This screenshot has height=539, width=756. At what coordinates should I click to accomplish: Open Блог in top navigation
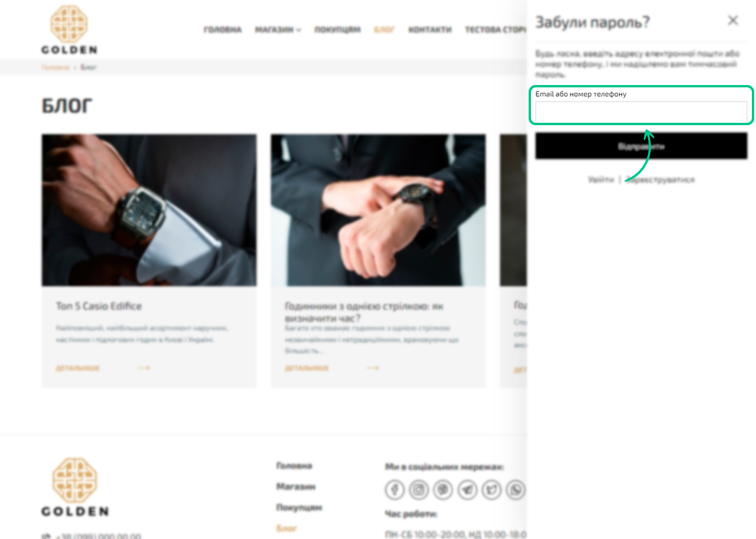(384, 30)
